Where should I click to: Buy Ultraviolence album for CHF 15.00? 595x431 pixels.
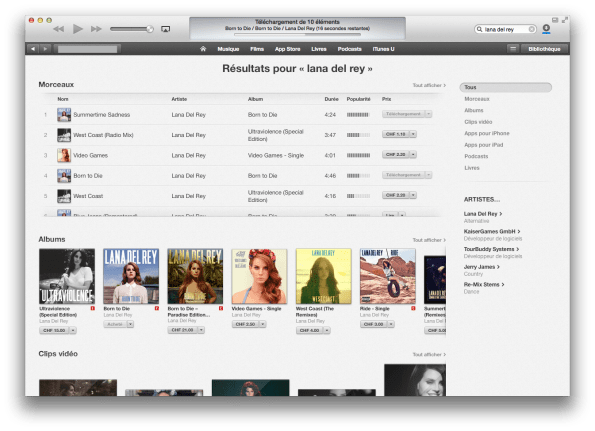click(54, 330)
